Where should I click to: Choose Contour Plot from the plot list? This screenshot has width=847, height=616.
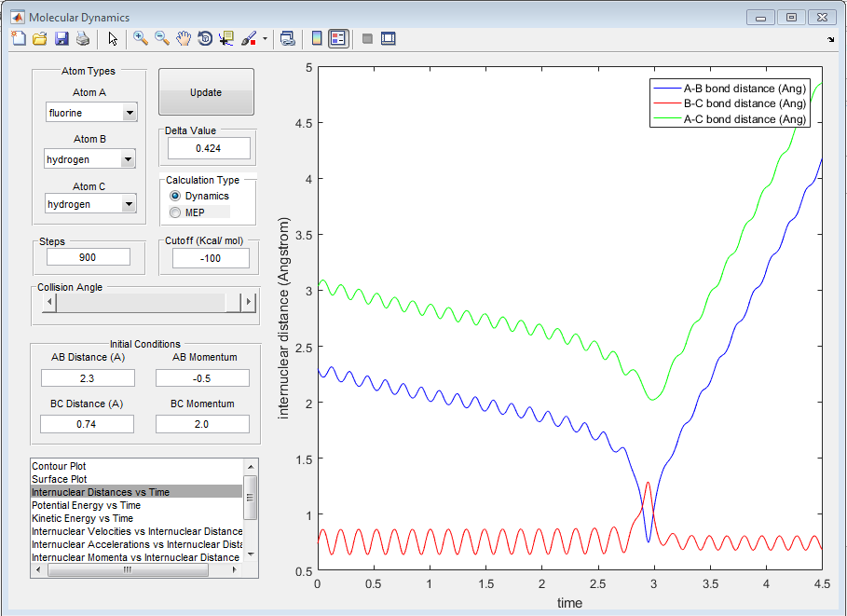point(58,466)
